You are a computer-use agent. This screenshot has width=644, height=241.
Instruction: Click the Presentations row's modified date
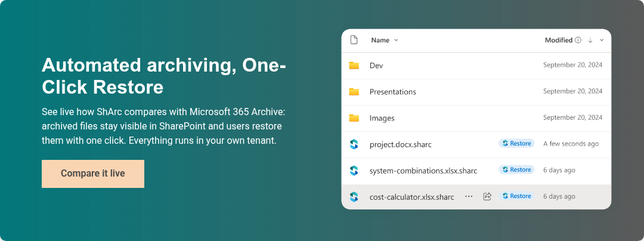pyautogui.click(x=573, y=91)
